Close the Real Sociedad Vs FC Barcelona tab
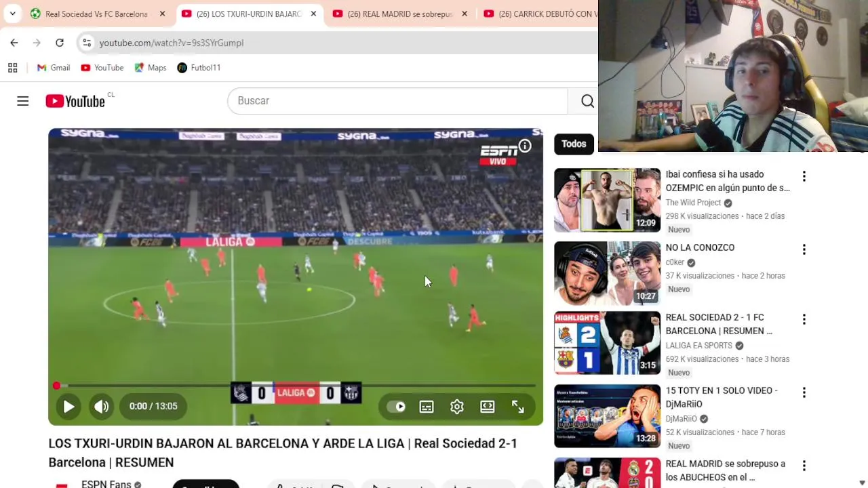This screenshot has height=488, width=868. coord(162,14)
